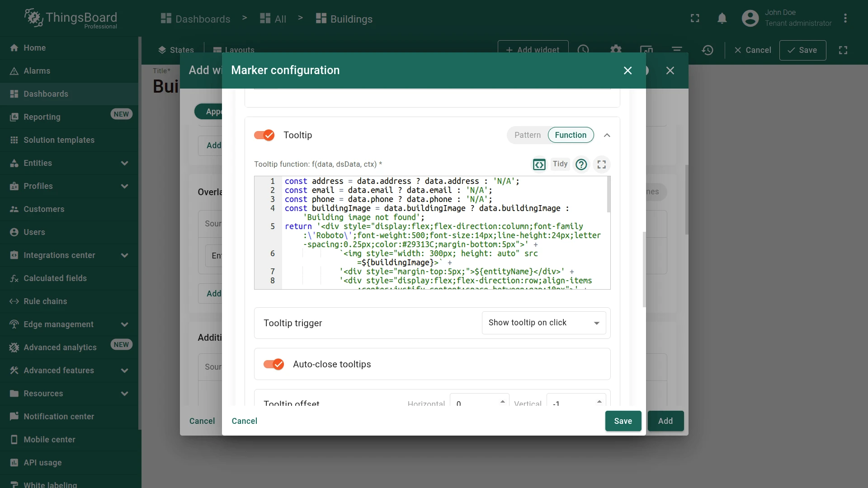Click the Tidy code button
The height and width of the screenshot is (488, 868).
(x=560, y=164)
